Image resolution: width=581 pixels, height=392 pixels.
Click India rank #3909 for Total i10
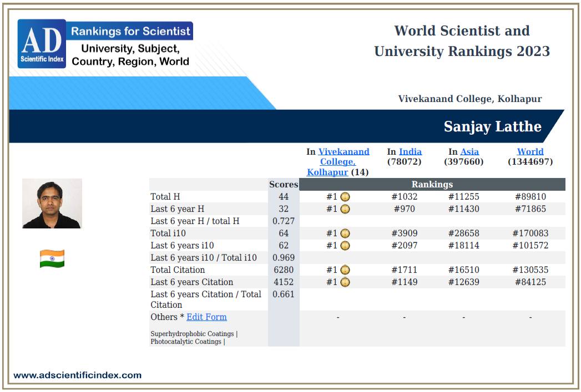404,233
